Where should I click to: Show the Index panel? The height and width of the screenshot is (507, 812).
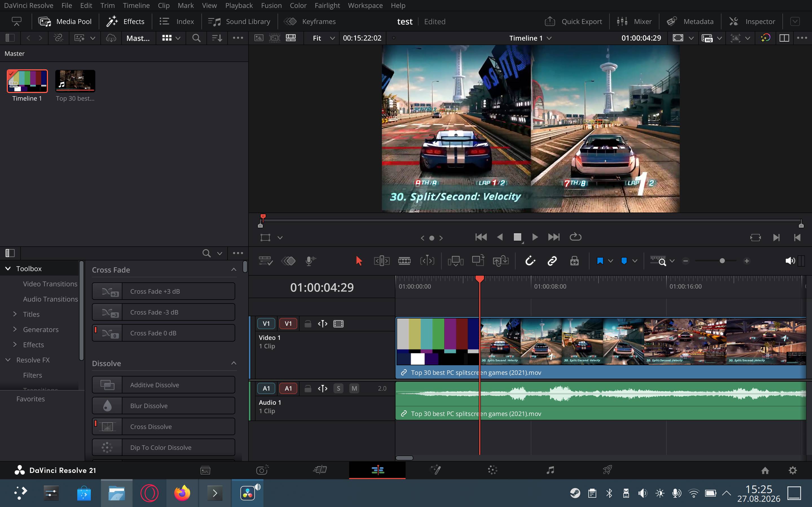click(177, 21)
